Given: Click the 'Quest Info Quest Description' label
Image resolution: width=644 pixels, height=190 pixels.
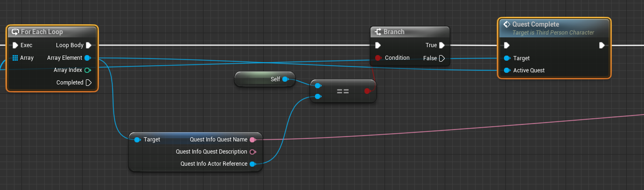Looking at the screenshot, I should click(x=211, y=152).
